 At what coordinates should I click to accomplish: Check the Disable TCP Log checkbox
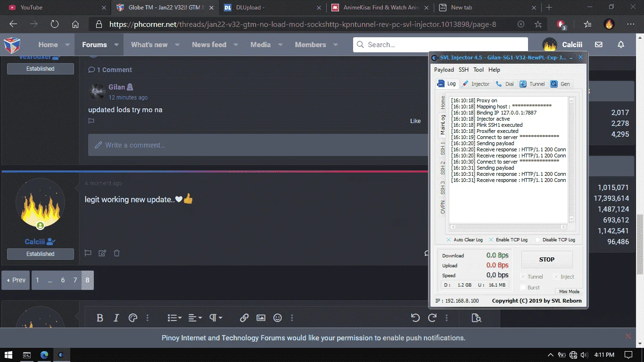537,239
